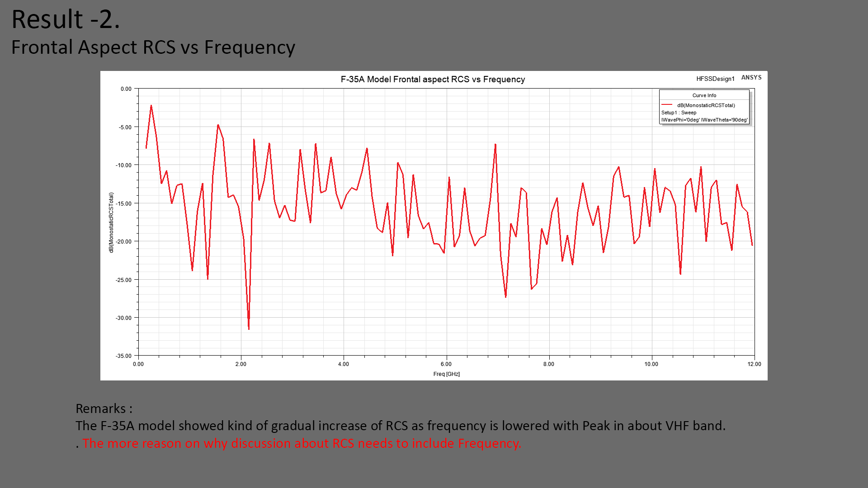The width and height of the screenshot is (868, 488).
Task: Click the vertical dB(MonostaticRCSTotal) axis label
Action: click(x=111, y=222)
